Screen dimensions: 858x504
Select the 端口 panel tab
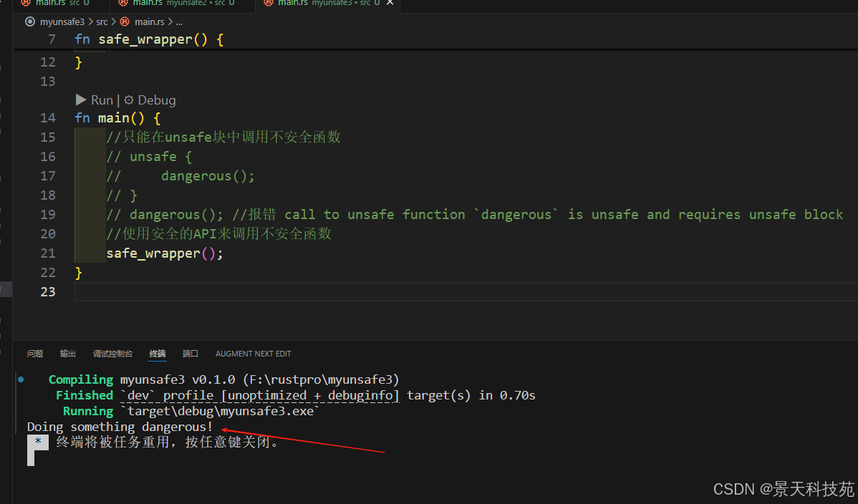190,353
